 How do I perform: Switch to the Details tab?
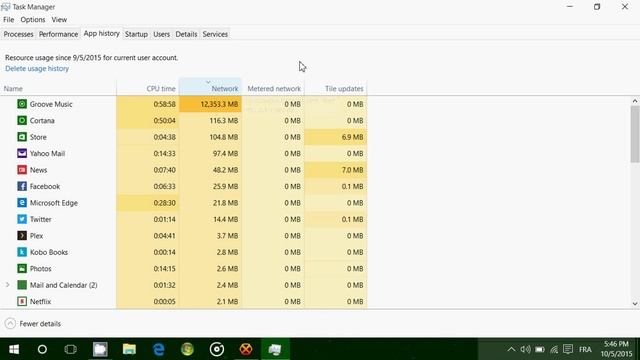(x=187, y=34)
